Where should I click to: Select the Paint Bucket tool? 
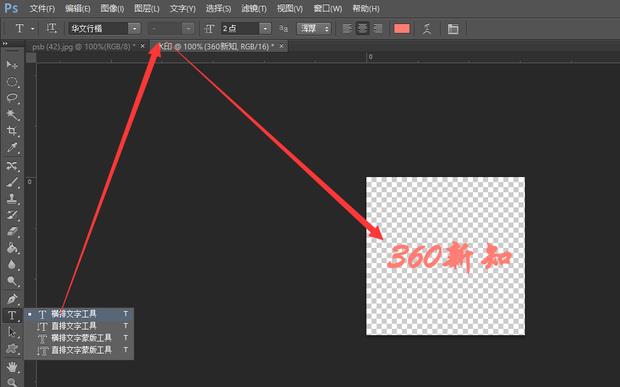[x=12, y=248]
